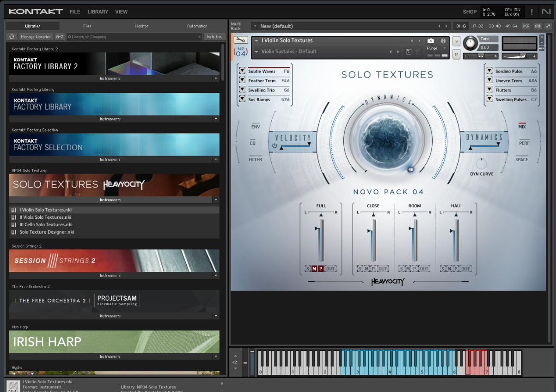Click the SHOP link in header
The image size is (556, 392).
[x=470, y=12]
